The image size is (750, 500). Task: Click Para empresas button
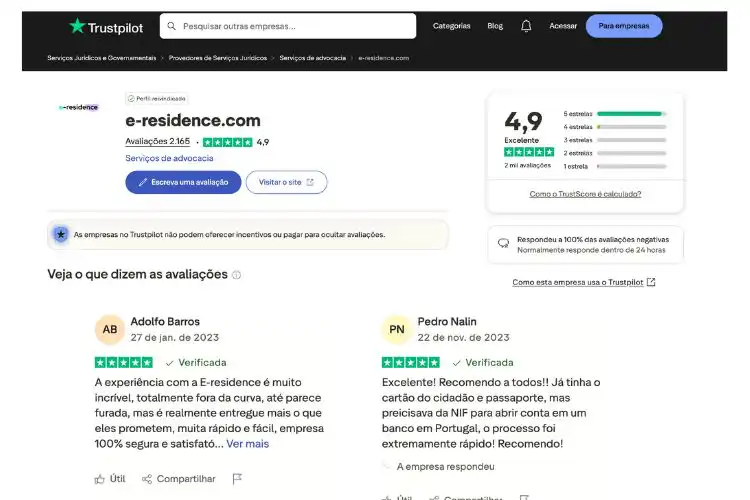tap(624, 26)
